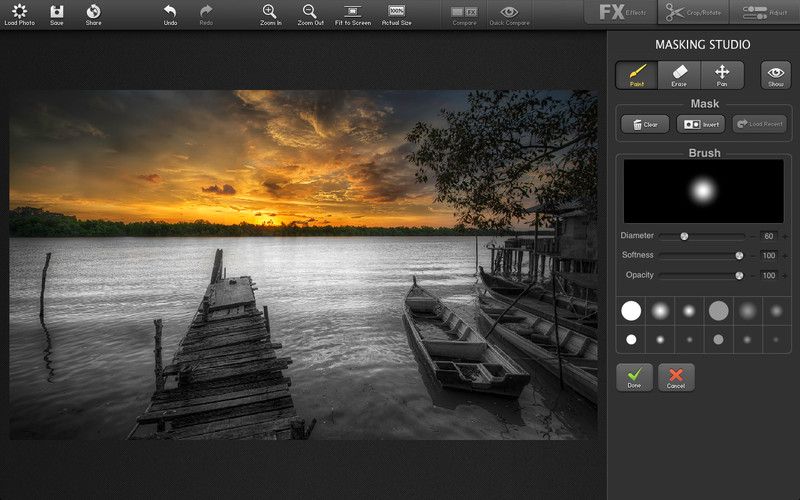The height and width of the screenshot is (500, 800).
Task: Click the Redo arrow
Action: click(206, 14)
